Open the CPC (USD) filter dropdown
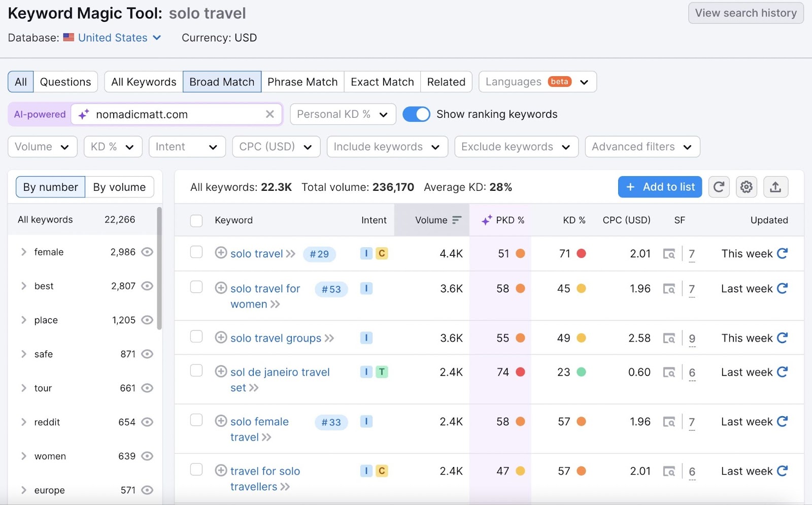 276,147
